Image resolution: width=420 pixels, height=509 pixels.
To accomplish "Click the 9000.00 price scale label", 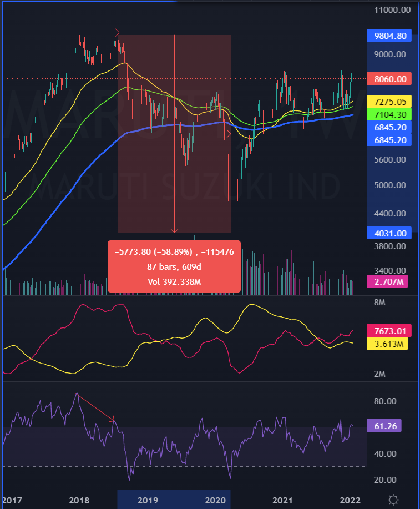I will click(390, 54).
